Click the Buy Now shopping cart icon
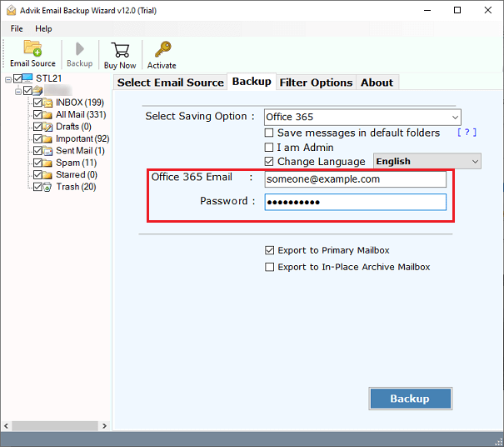This screenshot has width=504, height=447. pyautogui.click(x=120, y=50)
